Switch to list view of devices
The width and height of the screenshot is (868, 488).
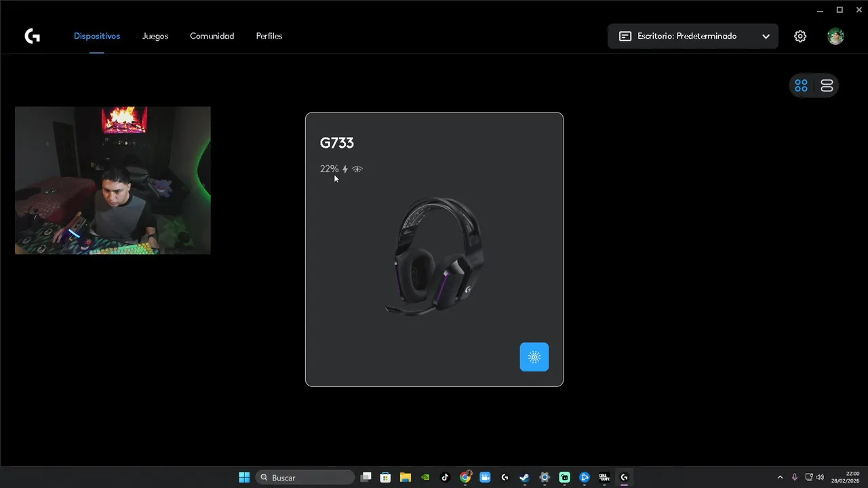pyautogui.click(x=827, y=85)
